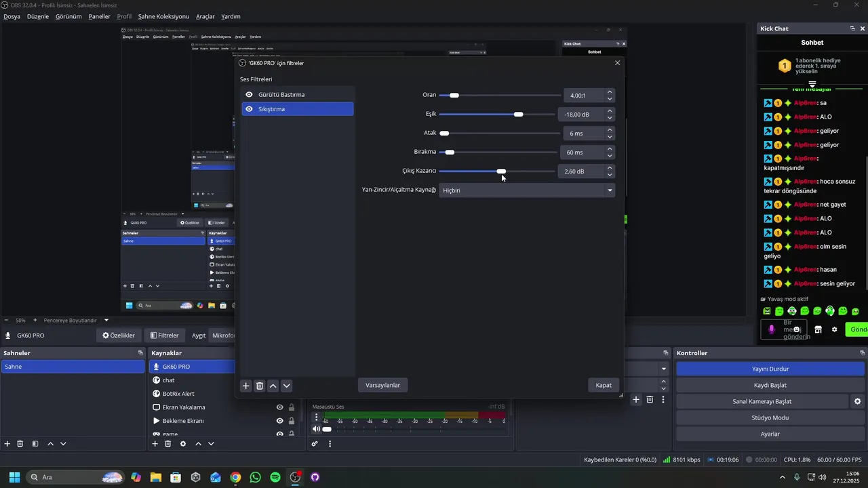
Task: Undock the Kontroller panel with float icon
Action: (x=863, y=353)
